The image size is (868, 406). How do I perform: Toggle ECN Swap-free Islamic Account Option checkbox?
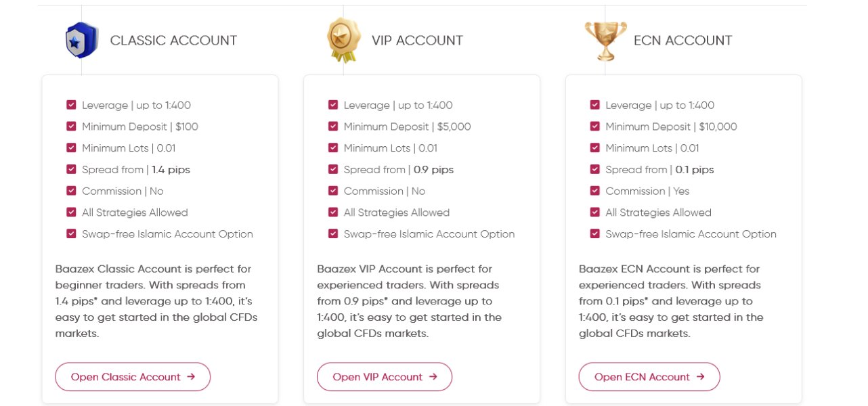pos(595,233)
